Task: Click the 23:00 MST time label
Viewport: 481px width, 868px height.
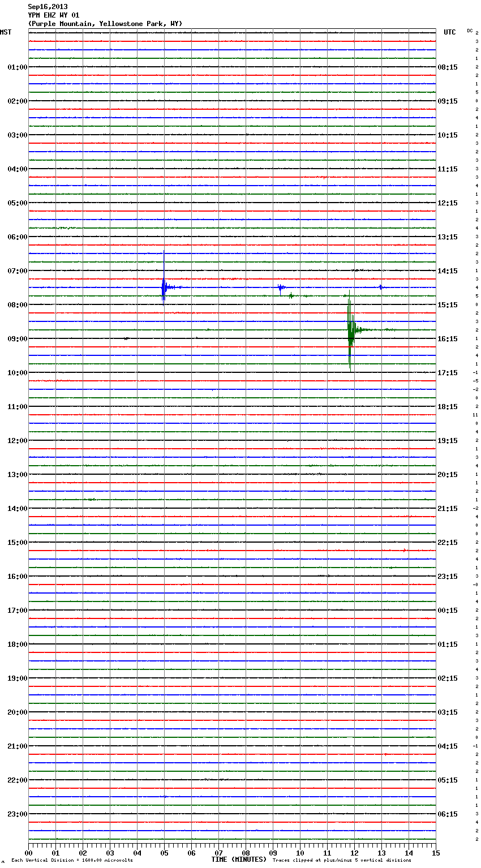Action: pyautogui.click(x=18, y=814)
